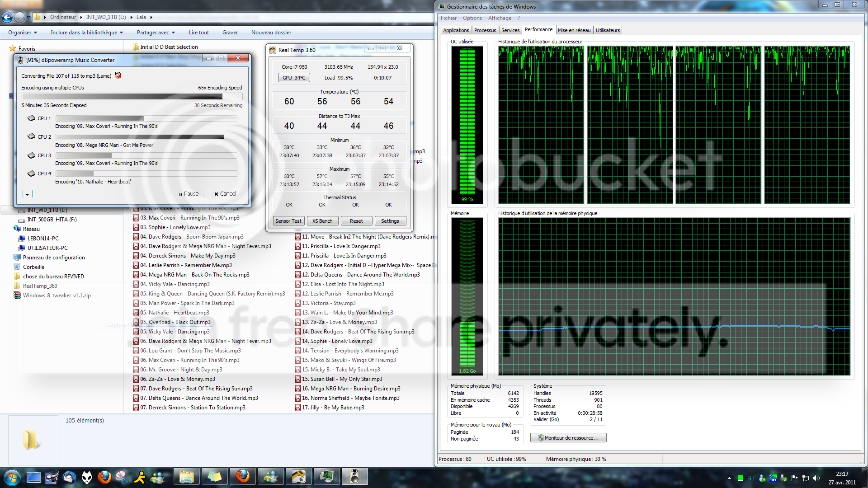The width and height of the screenshot is (868, 488).
Task: Click the Xear 3D audio tray icon
Action: pyautogui.click(x=773, y=478)
